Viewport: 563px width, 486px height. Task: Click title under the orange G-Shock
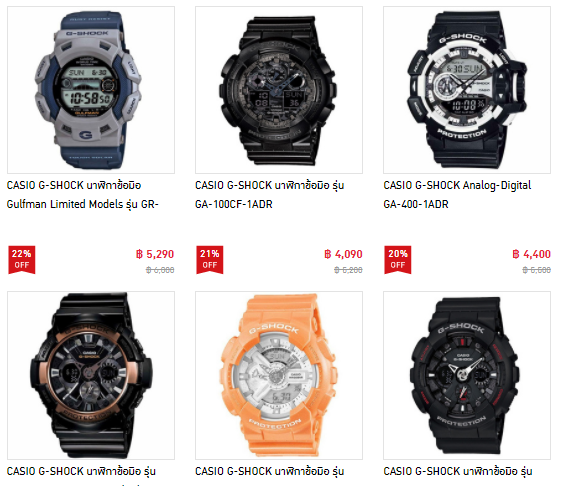pos(270,471)
